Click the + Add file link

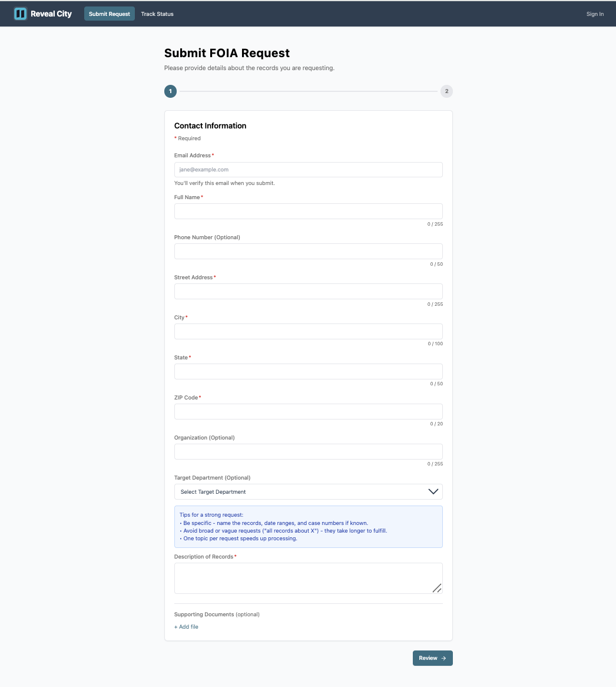[186, 627]
